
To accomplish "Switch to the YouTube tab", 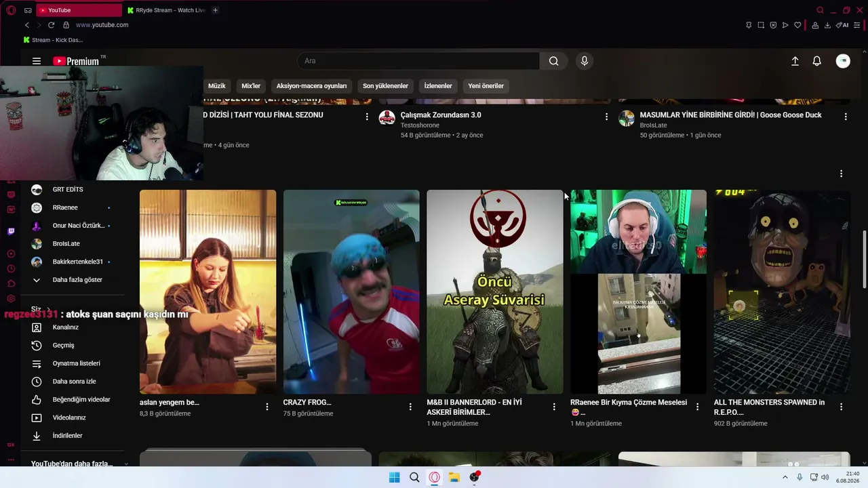I will (79, 10).
